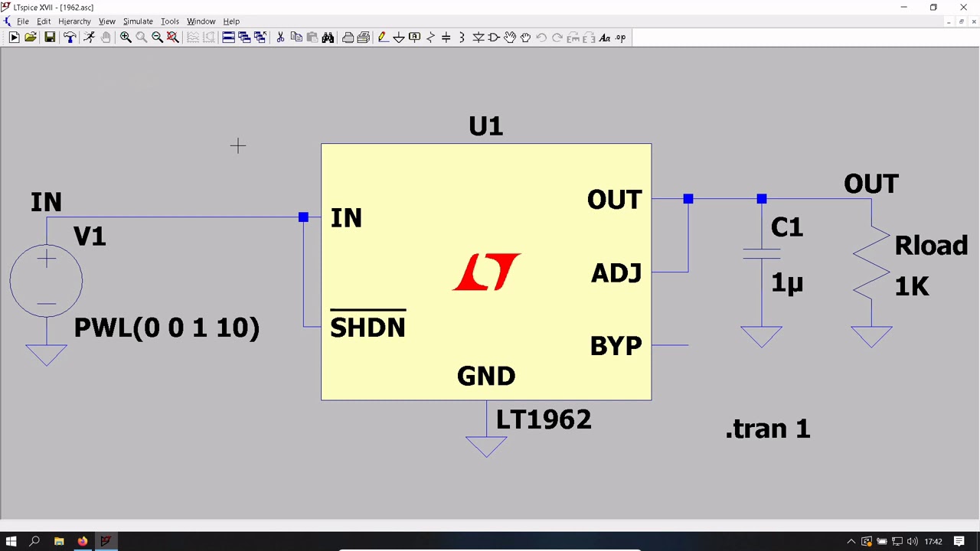Open the Window menu
Viewport: 980px width, 551px height.
(x=201, y=21)
